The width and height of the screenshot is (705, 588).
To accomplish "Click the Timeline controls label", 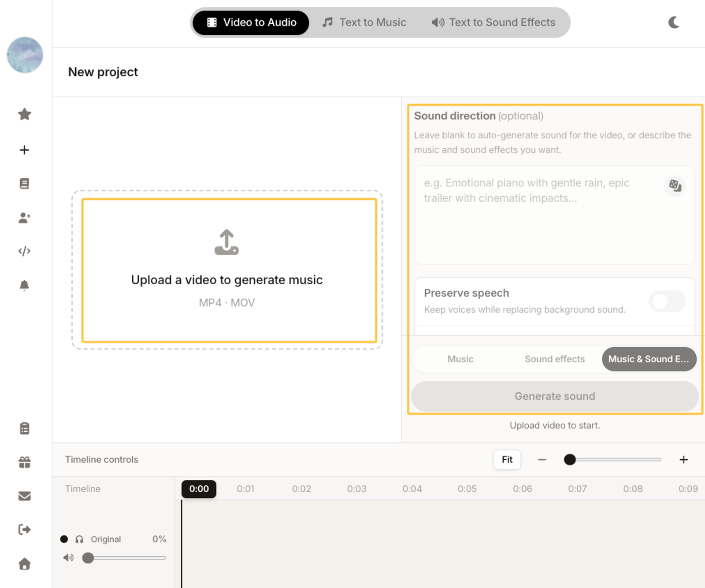I will tap(102, 459).
